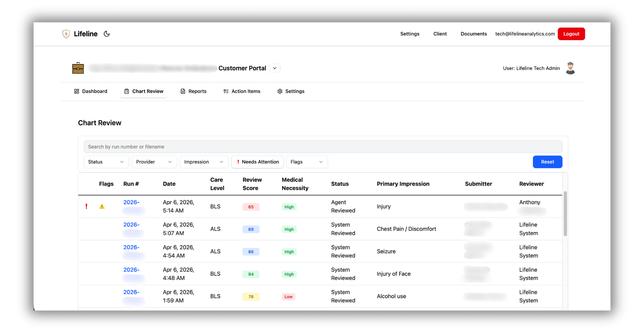
Task: Enable the Needs Attention filter
Action: (257, 162)
